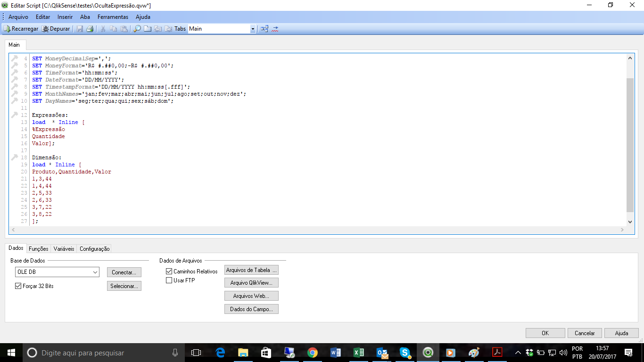Click the Arquivos de Tabela button
The width and height of the screenshot is (644, 362).
coord(251,270)
